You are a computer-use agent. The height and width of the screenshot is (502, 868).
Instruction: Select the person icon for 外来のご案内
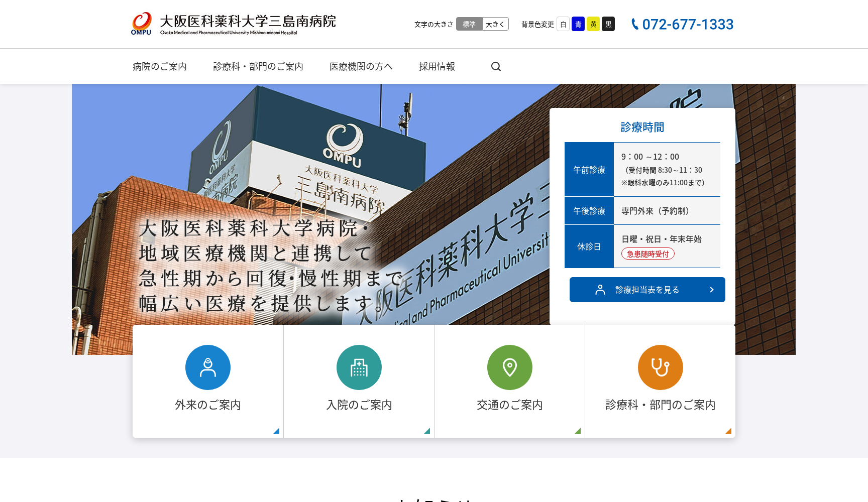click(x=207, y=367)
